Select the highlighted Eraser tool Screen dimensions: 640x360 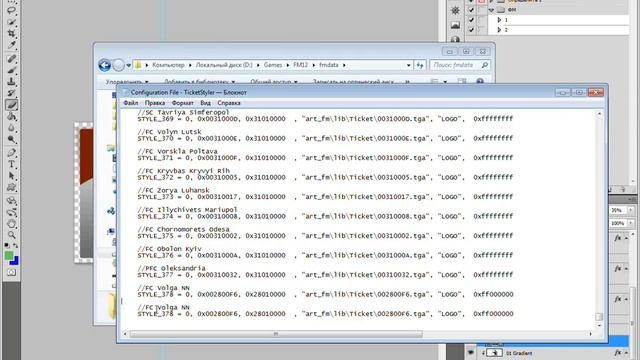click(11, 105)
